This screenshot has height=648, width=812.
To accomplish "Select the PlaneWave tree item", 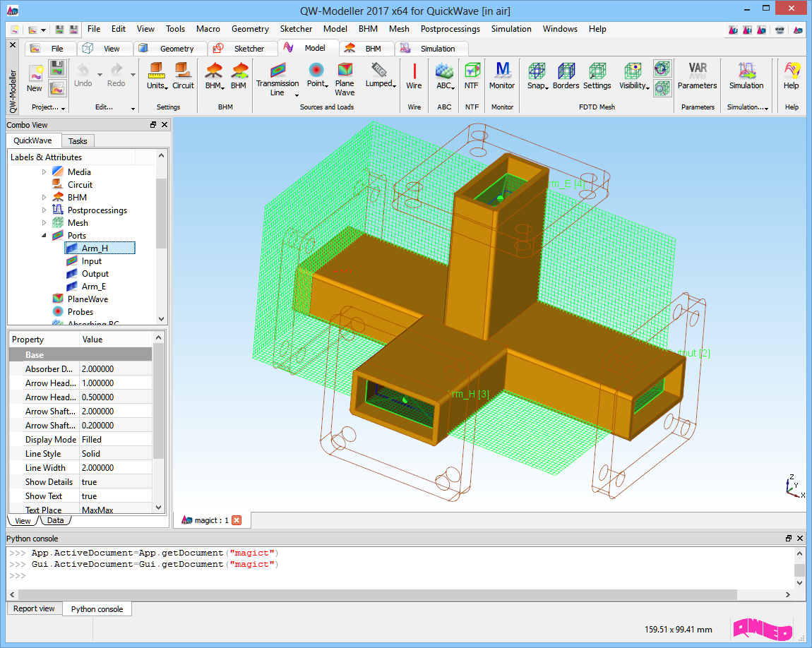I will pos(88,299).
